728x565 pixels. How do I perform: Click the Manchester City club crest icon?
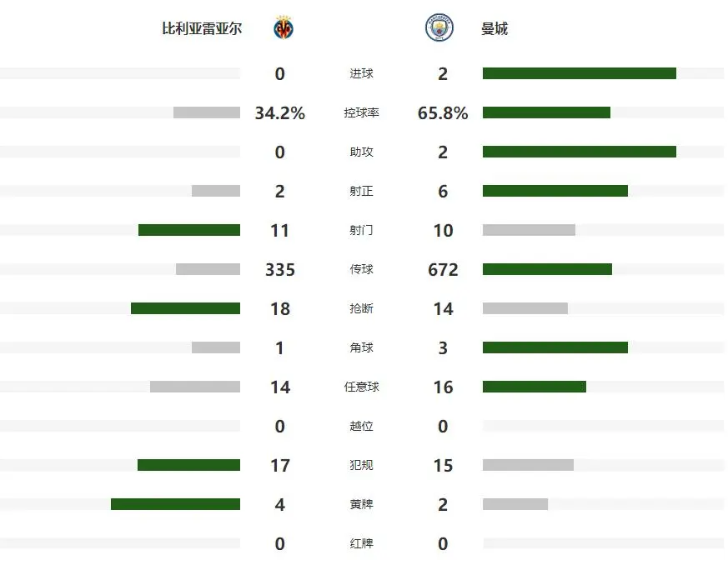pyautogui.click(x=439, y=28)
